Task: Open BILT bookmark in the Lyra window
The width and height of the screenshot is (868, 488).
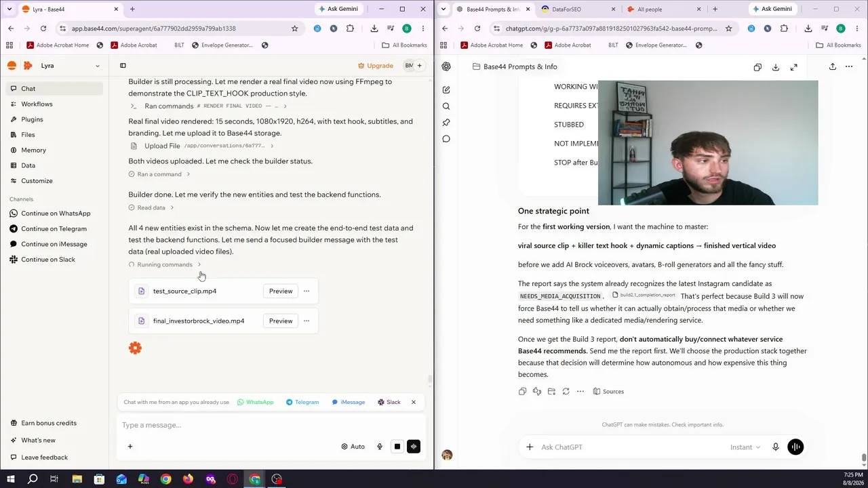Action: pos(179,45)
